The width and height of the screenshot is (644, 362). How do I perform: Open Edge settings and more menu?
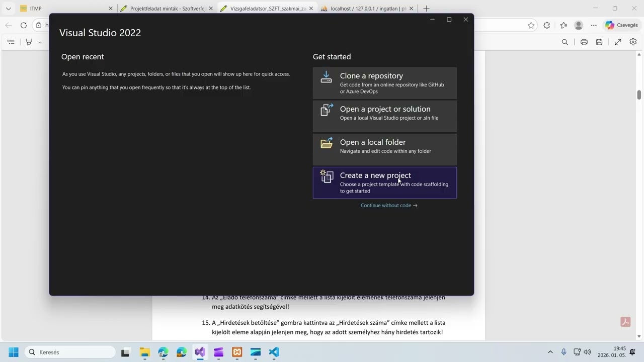pyautogui.click(x=594, y=25)
